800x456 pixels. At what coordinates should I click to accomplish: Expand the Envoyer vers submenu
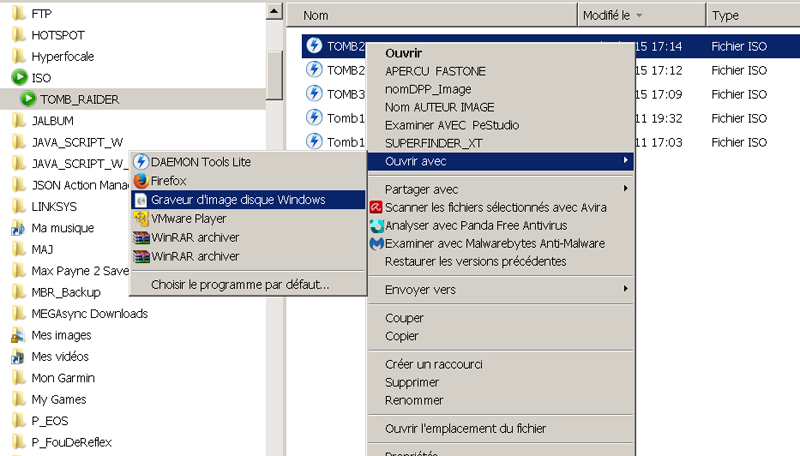pos(501,290)
